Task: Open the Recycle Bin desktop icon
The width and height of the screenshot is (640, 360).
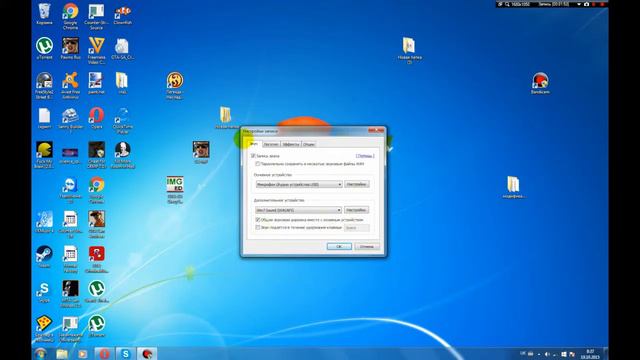Action: (x=44, y=14)
